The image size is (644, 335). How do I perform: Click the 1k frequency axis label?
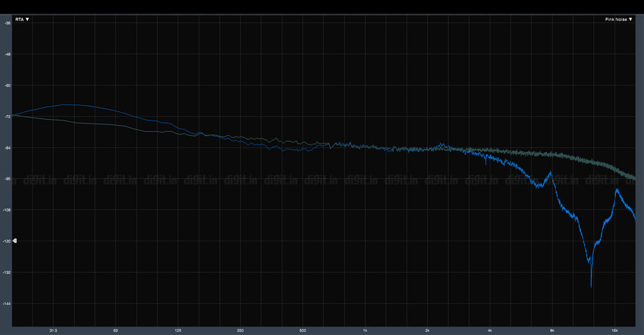[x=365, y=330]
